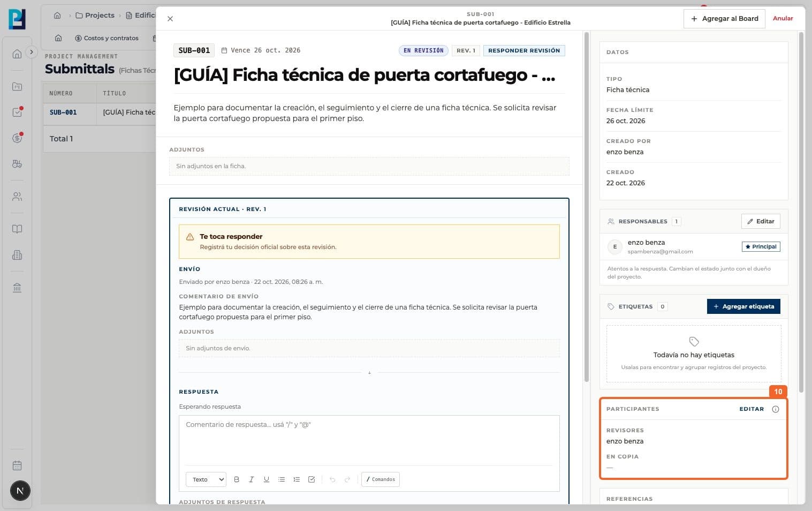
Task: Open the people sidebar icon
Action: point(17,197)
